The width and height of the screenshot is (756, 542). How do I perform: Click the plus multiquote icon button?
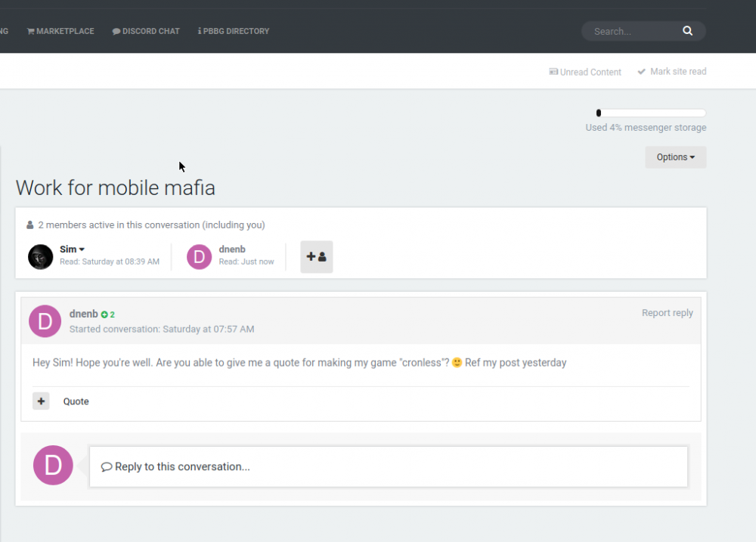pyautogui.click(x=41, y=401)
